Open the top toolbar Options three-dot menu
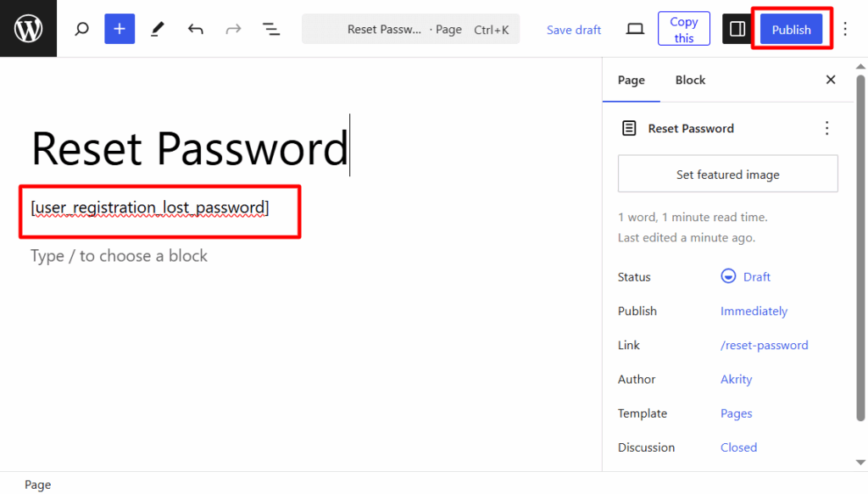868x494 pixels. tap(845, 29)
